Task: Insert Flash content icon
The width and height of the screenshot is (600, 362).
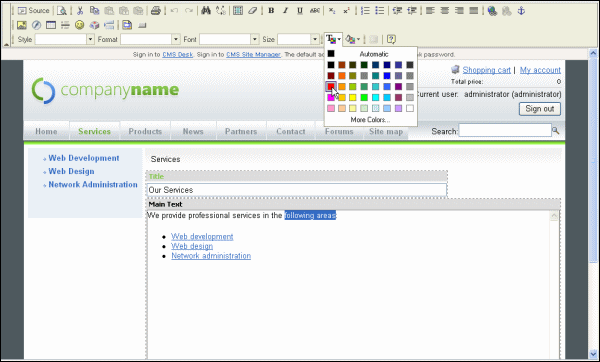Action: pyautogui.click(x=36, y=25)
